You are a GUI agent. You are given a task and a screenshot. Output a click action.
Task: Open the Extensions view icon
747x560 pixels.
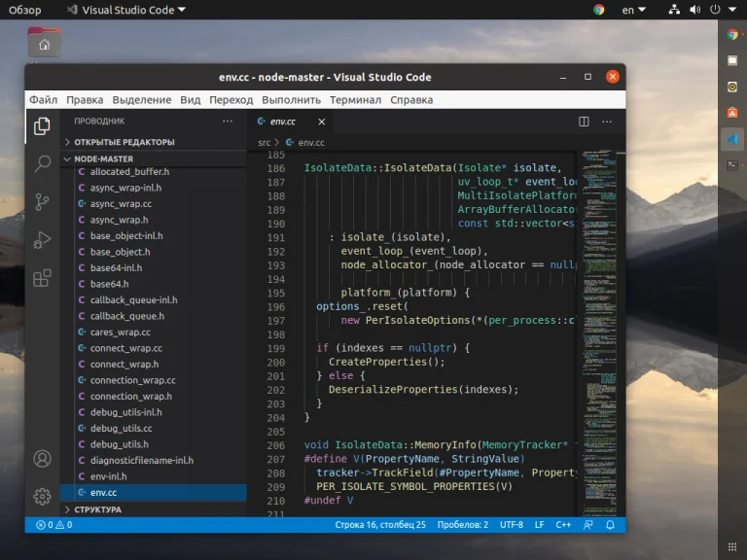coord(42,278)
